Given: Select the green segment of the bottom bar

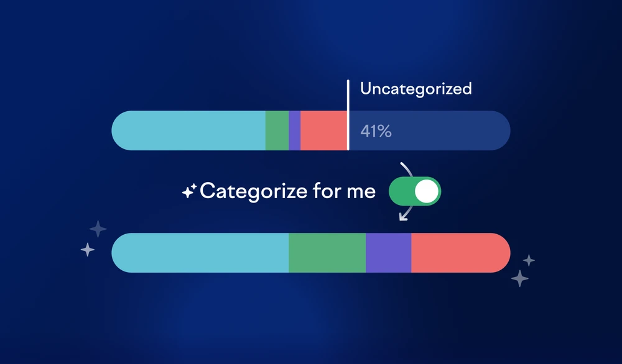Looking at the screenshot, I should point(327,253).
